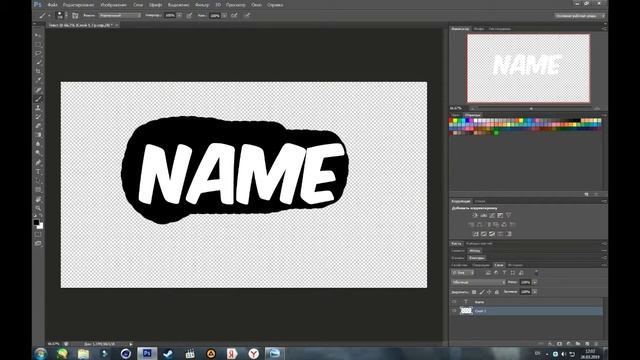The width and height of the screenshot is (640, 360).
Task: Add a Curves adjustment layer
Action: (492, 215)
